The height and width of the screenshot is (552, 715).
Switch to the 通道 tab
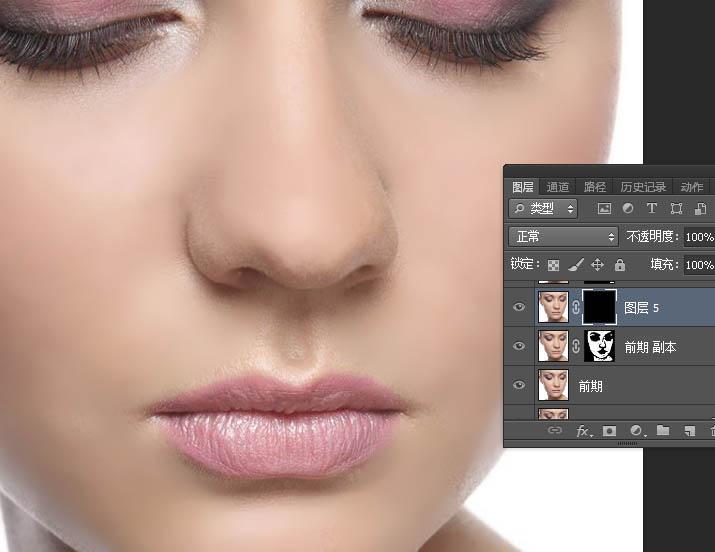[558, 187]
